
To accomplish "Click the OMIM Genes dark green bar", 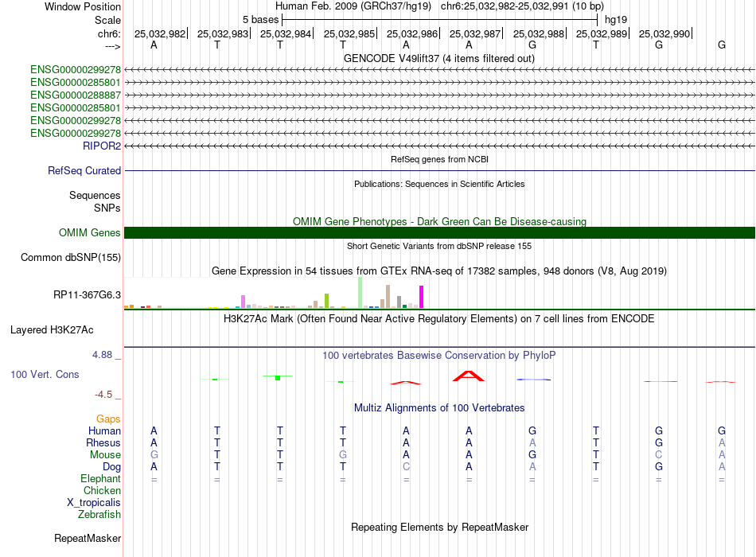I will (x=439, y=232).
